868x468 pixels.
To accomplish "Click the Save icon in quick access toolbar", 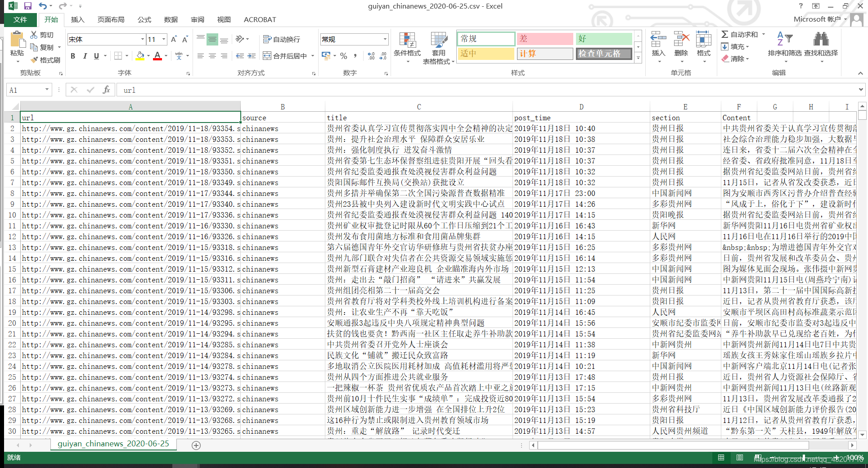I will point(28,6).
